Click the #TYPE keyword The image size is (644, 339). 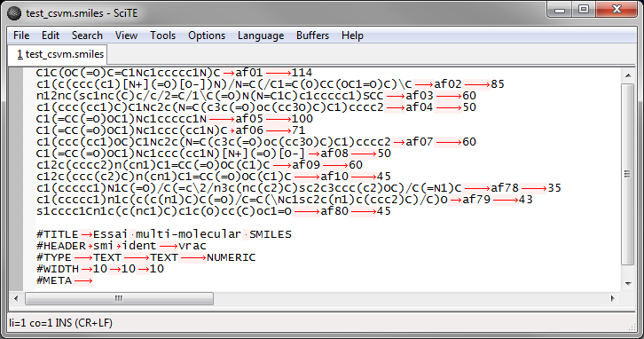tap(54, 257)
